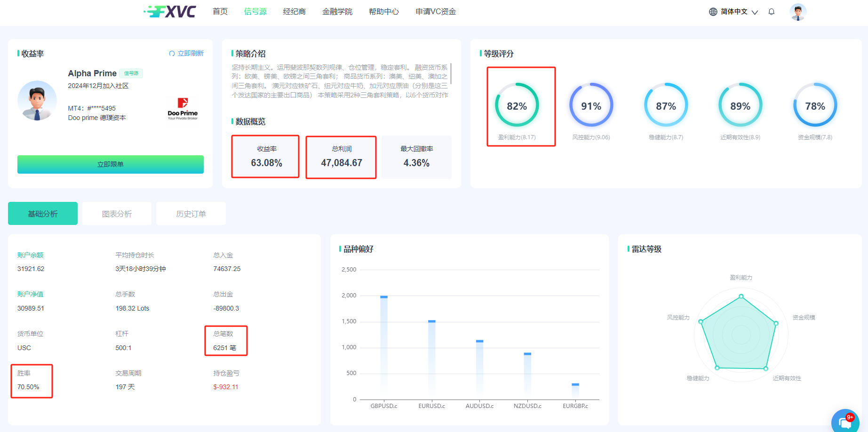Image resolution: width=868 pixels, height=432 pixels.
Task: Click the 82% profitability rating circle
Action: 517,105
